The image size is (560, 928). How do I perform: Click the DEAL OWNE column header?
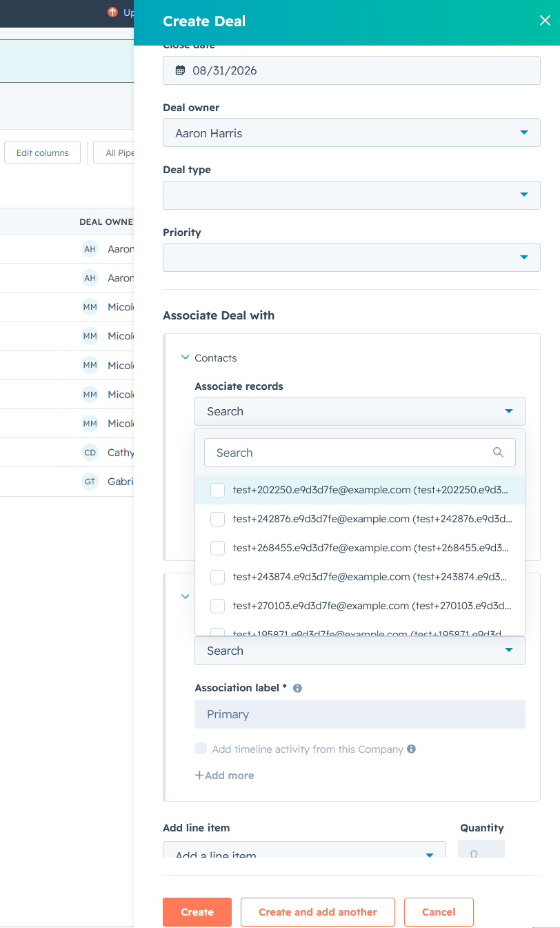point(106,222)
